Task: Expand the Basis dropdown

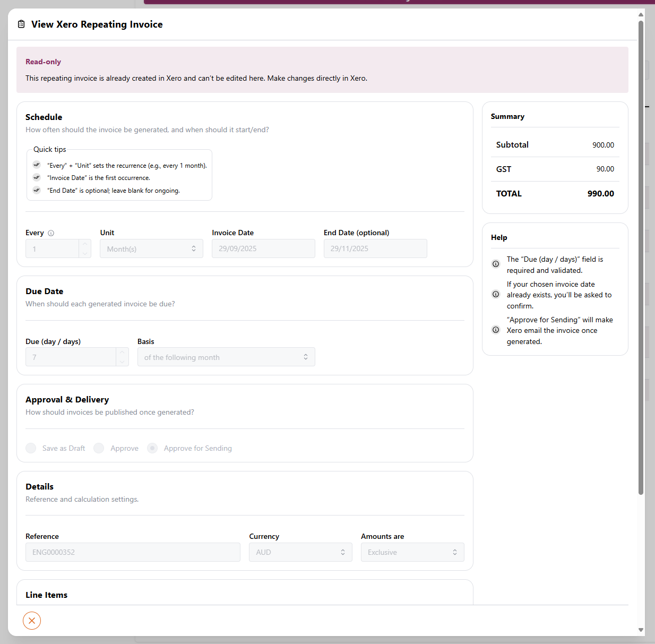Action: pyautogui.click(x=226, y=357)
